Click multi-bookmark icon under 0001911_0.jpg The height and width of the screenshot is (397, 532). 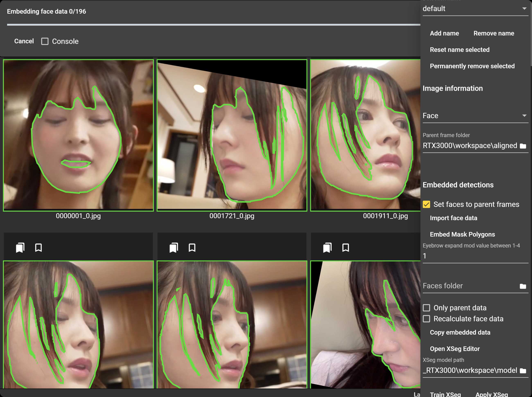click(327, 248)
